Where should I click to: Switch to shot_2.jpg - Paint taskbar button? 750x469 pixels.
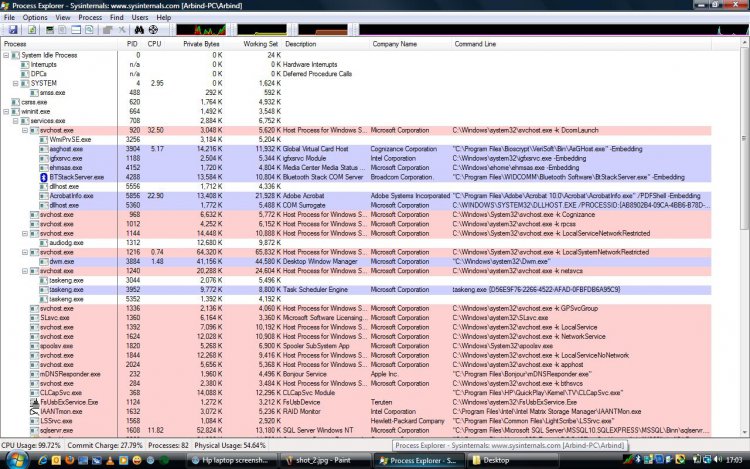point(324,460)
